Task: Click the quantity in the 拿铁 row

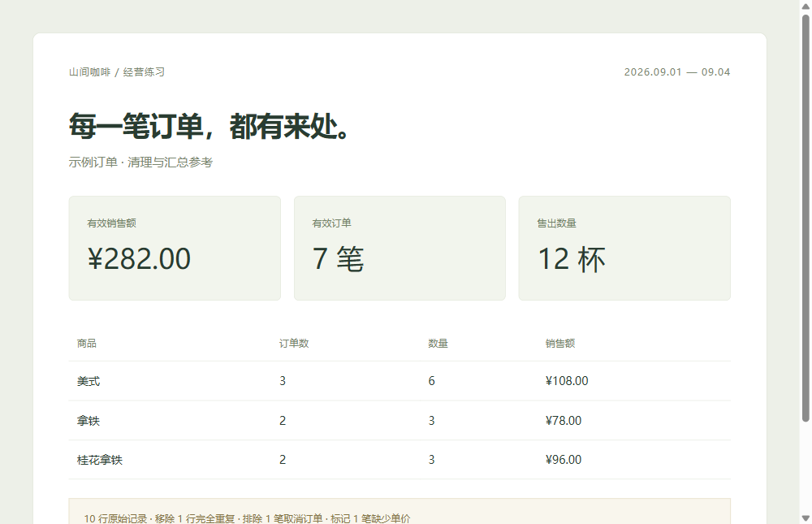Action: 431,420
